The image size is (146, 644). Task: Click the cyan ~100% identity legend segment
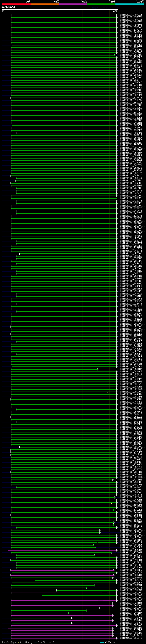pos(130,4)
